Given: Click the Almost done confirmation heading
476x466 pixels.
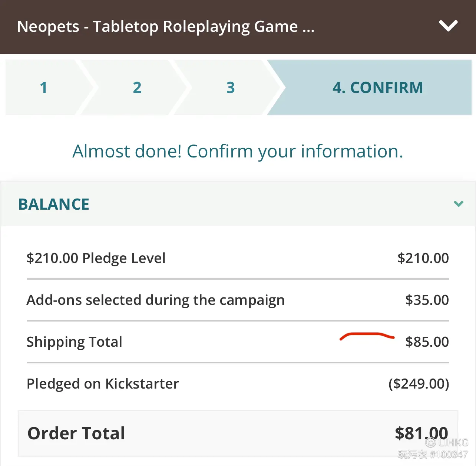Looking at the screenshot, I should coord(238,152).
